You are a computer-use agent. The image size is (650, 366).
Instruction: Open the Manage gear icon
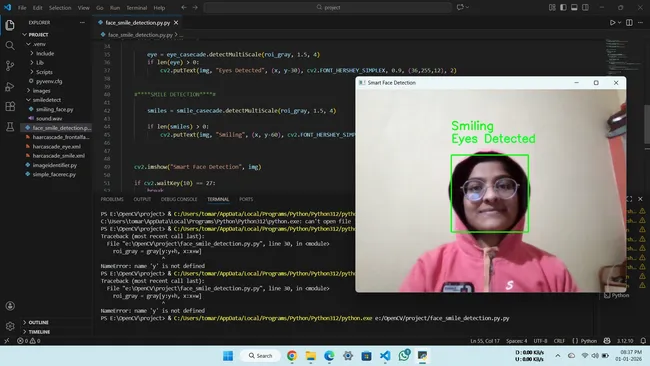coord(10,326)
